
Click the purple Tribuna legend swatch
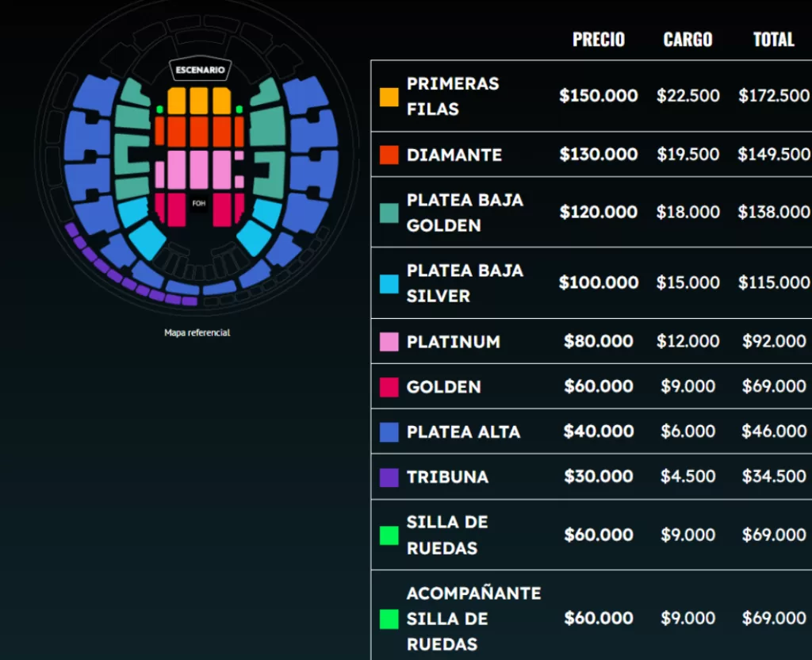pyautogui.click(x=389, y=478)
